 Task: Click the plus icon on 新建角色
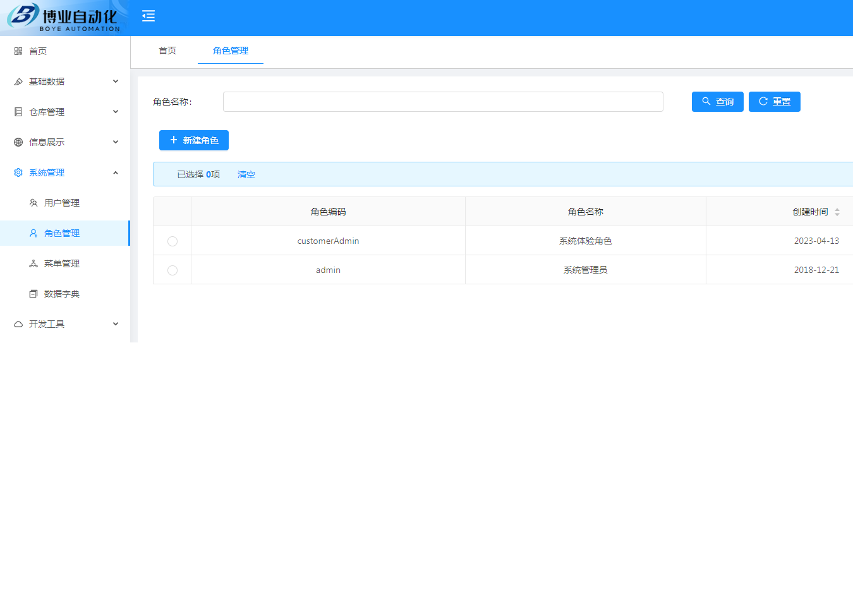pyautogui.click(x=174, y=140)
